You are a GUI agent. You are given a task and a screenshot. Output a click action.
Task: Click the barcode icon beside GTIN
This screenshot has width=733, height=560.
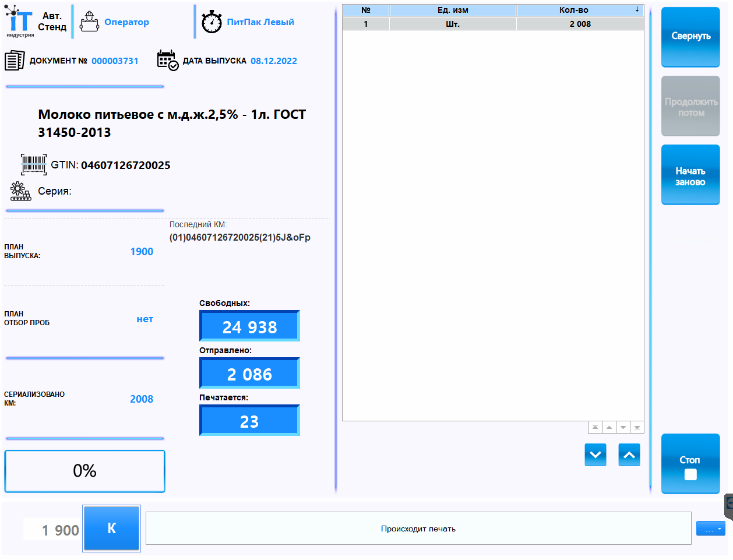(x=34, y=165)
